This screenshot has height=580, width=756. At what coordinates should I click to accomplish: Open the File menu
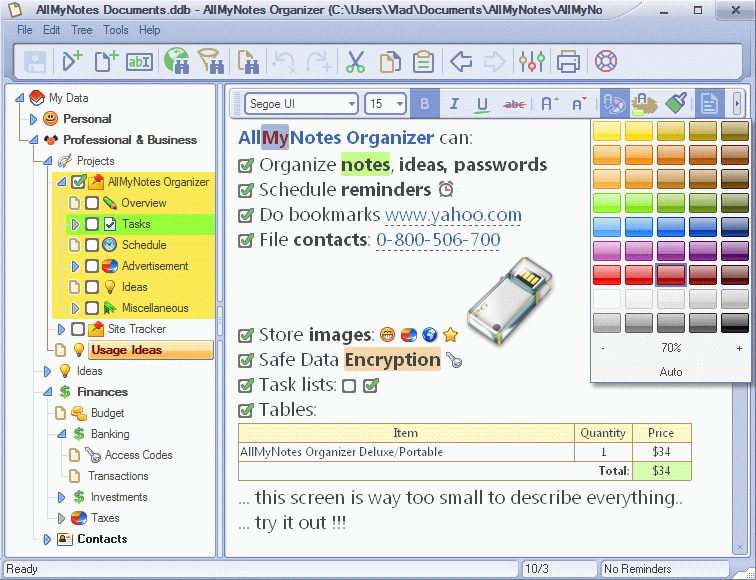pos(25,30)
